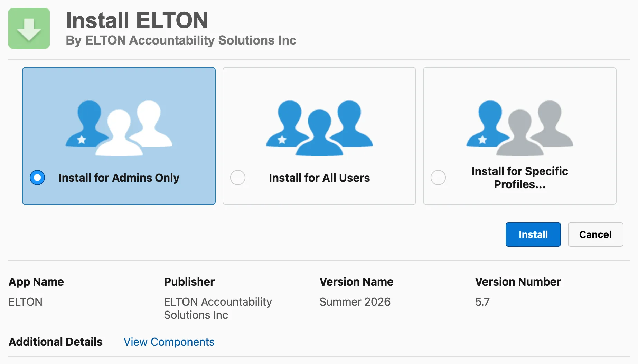Image resolution: width=638 pixels, height=364 pixels.
Task: Click the Version Number value 5.7
Action: point(482,302)
